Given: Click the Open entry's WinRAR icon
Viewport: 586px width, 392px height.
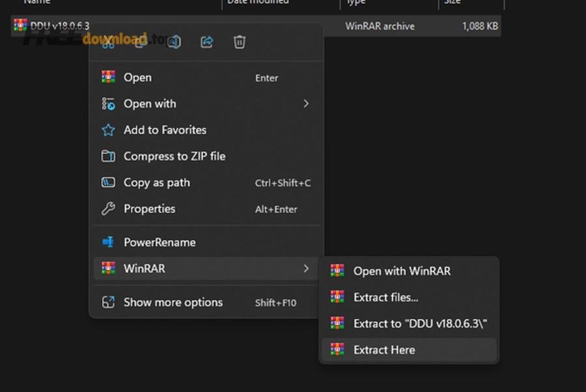Looking at the screenshot, I should coord(108,77).
